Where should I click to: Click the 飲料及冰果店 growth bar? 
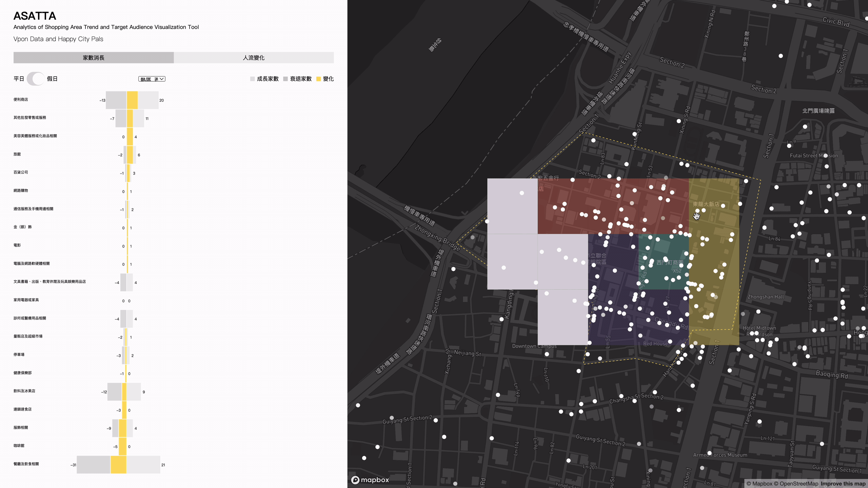pyautogui.click(x=134, y=392)
